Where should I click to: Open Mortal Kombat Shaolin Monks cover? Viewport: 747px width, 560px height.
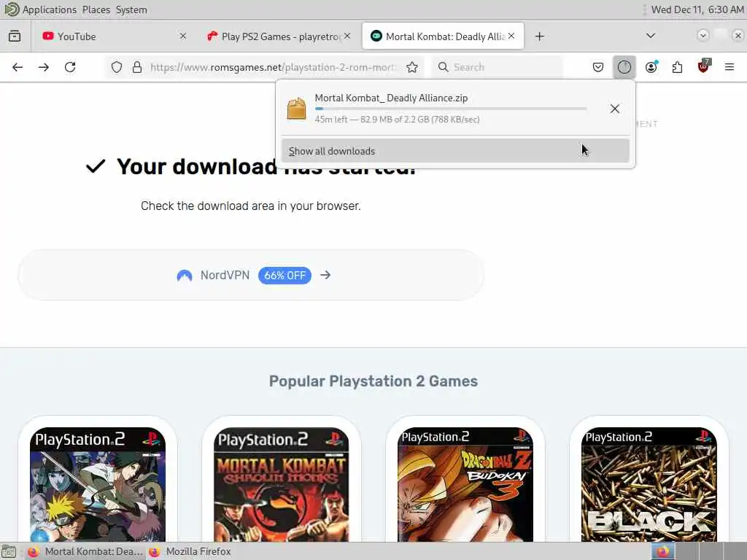281,484
